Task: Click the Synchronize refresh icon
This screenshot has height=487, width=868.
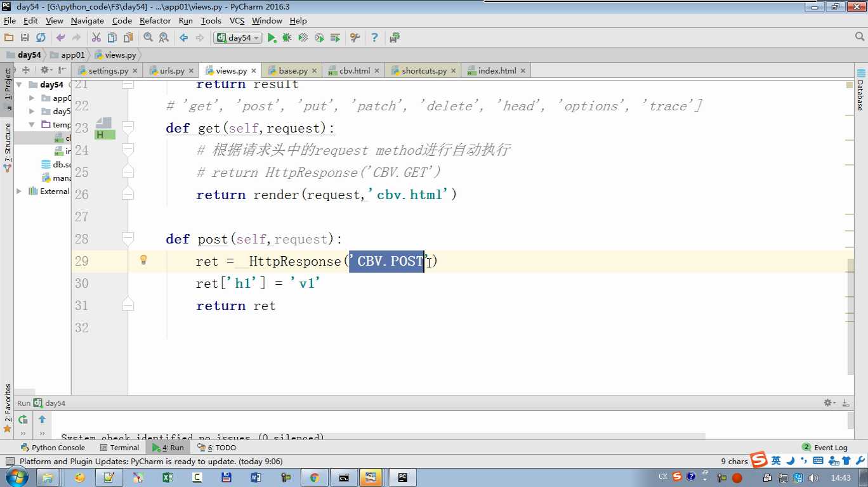Action: tap(41, 38)
